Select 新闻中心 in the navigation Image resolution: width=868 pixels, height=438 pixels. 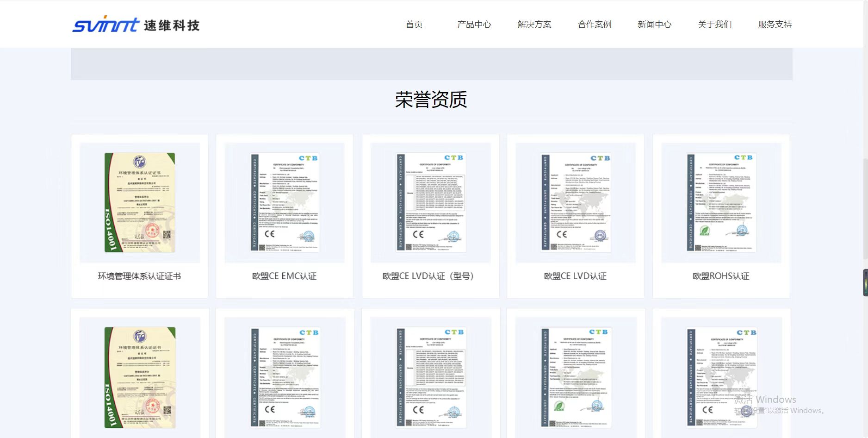655,25
